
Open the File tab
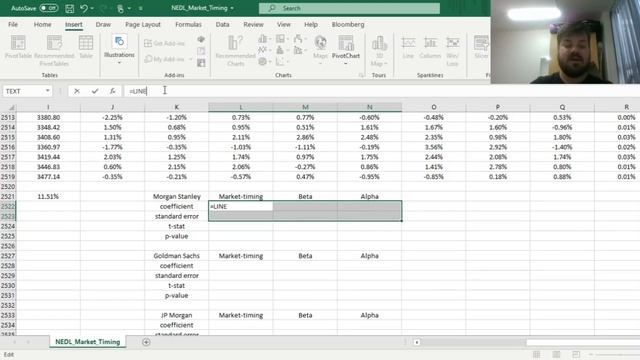13,24
